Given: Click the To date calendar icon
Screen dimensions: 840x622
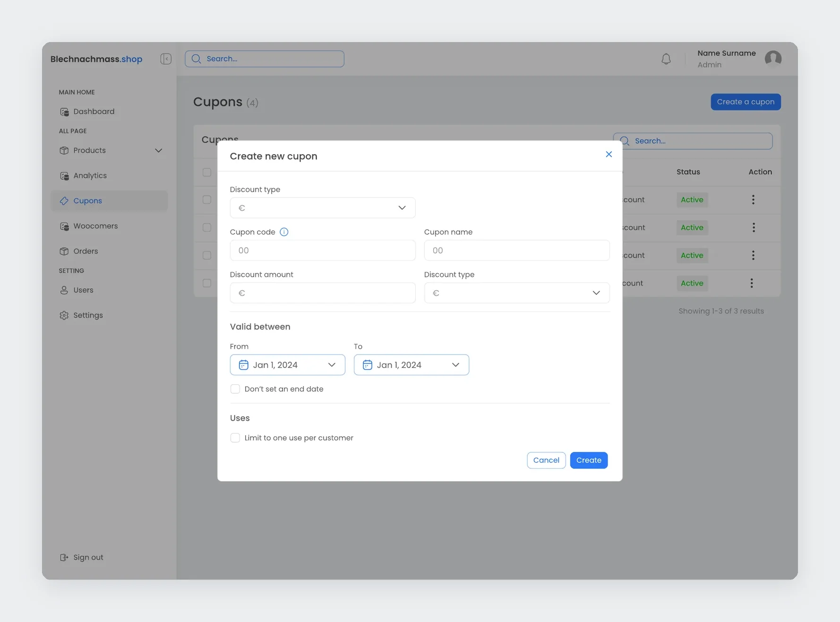Looking at the screenshot, I should 367,365.
